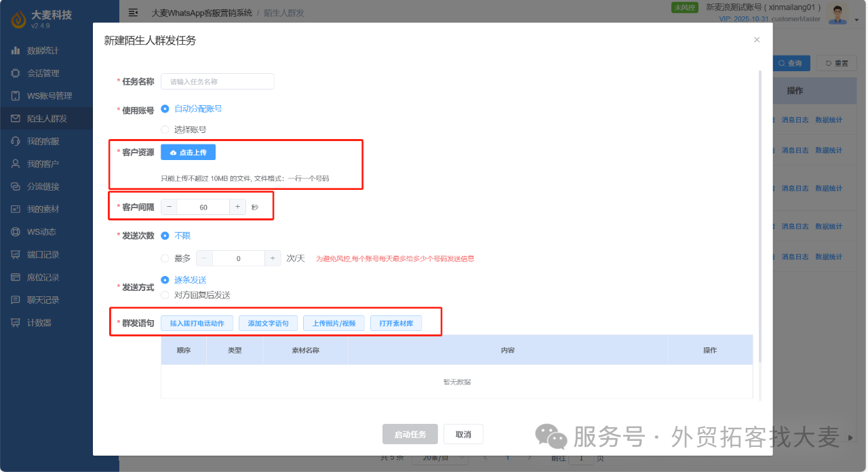Click the green 未风控 status badge
This screenshot has height=472, width=868.
(x=684, y=7)
